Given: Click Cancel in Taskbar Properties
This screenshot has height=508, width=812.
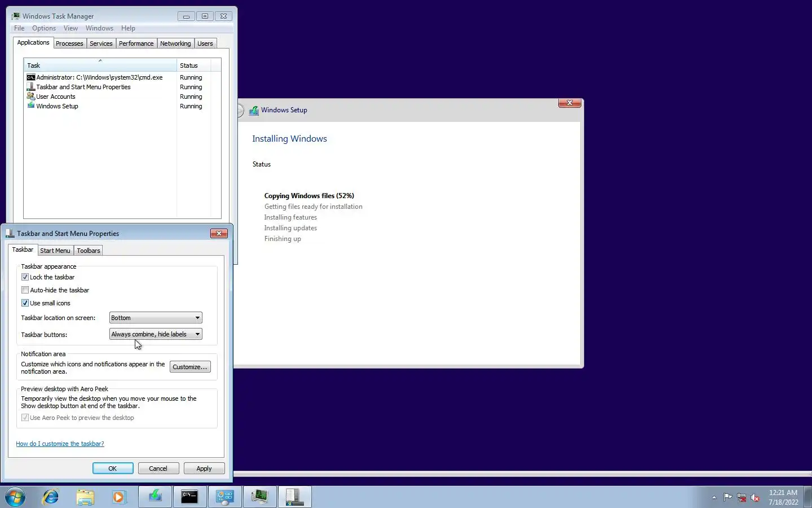Looking at the screenshot, I should pyautogui.click(x=158, y=468).
